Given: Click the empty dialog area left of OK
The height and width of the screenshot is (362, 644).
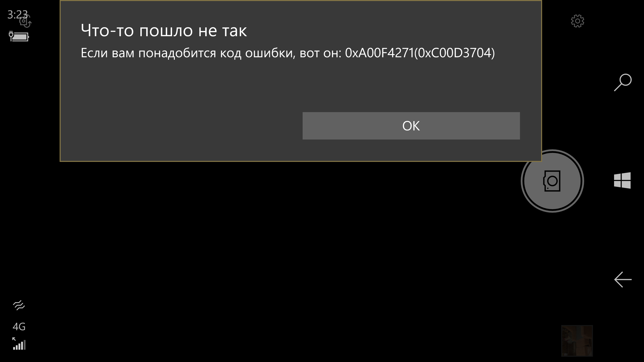Looking at the screenshot, I should [181, 126].
